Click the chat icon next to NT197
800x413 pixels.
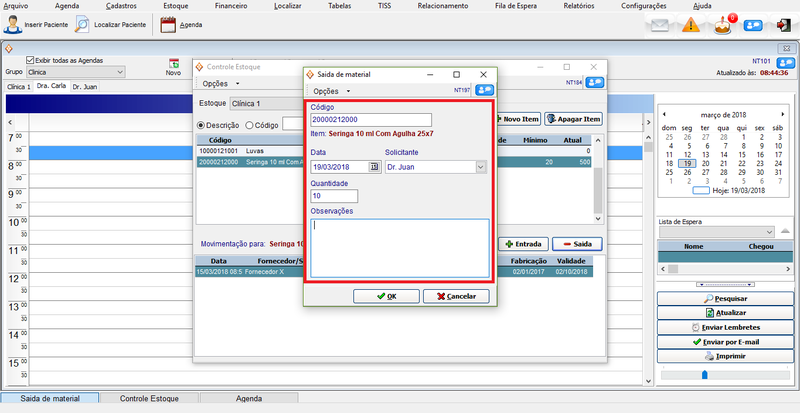482,90
